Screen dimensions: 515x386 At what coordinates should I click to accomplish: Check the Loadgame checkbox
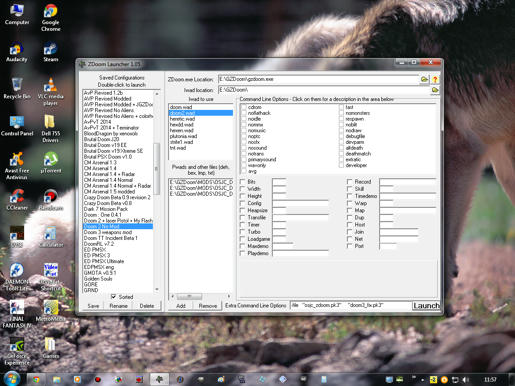click(x=243, y=239)
